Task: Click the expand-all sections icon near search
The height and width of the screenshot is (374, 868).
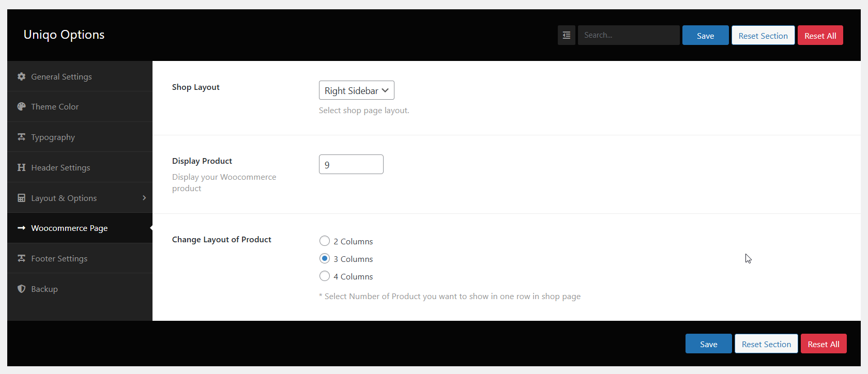Action: 566,35
